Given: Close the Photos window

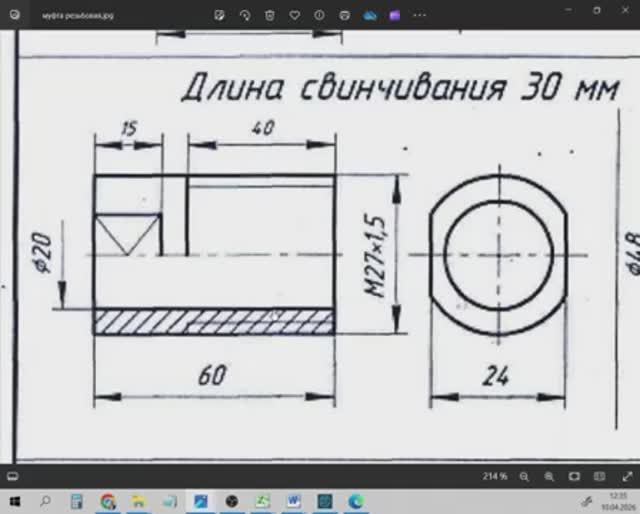Looking at the screenshot, I should 625,10.
